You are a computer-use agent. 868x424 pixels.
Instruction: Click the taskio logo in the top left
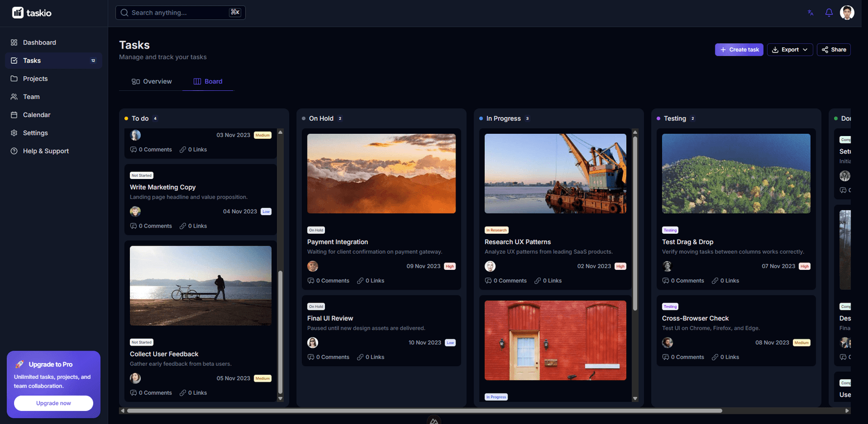click(x=32, y=12)
